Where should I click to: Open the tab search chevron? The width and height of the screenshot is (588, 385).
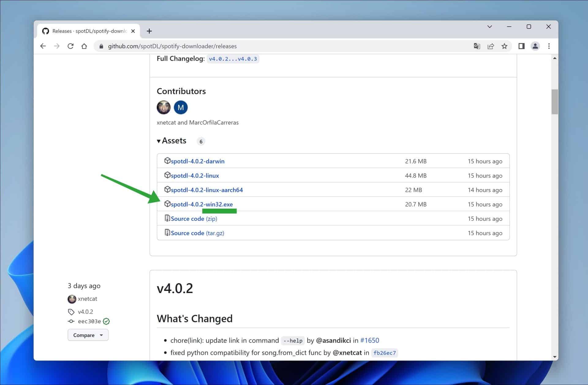[x=489, y=27]
